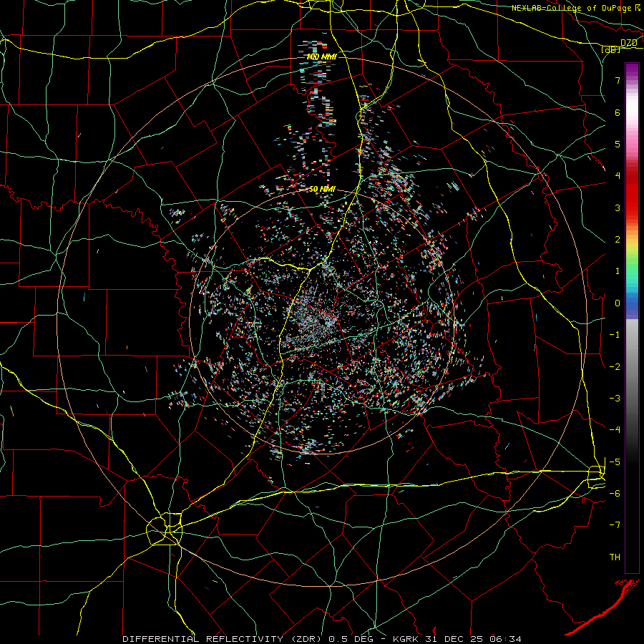The width and height of the screenshot is (644, 644).
Task: Select the -4 value on the color scale
Action: click(x=615, y=430)
